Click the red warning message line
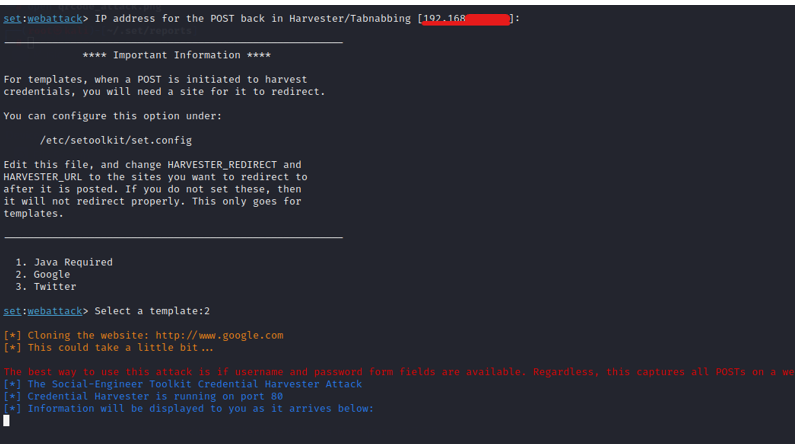Viewport: 799px width, 444px height. (400, 372)
